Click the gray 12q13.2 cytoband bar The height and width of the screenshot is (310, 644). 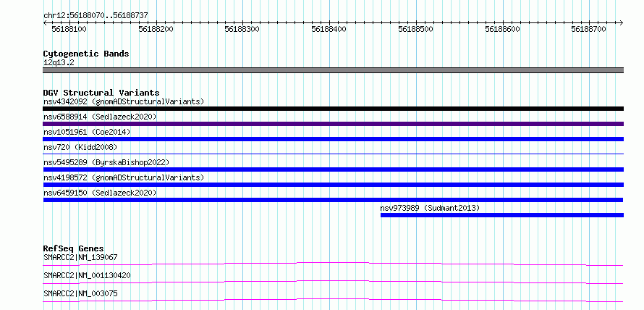333,70
